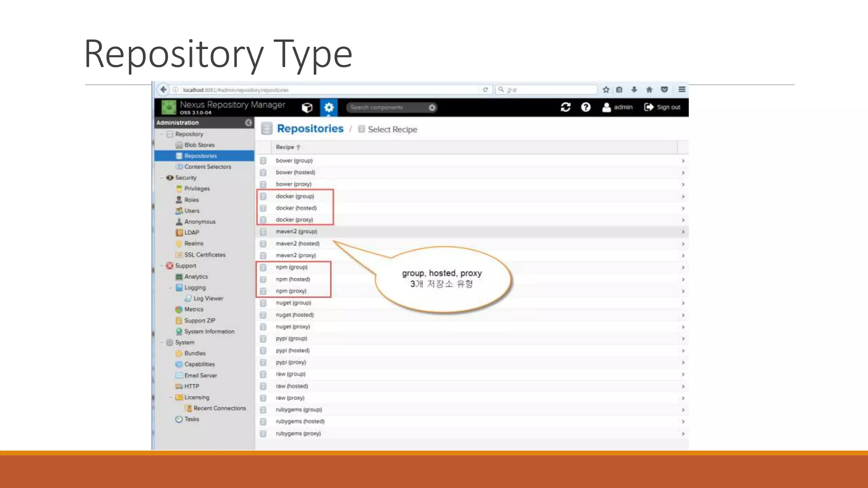This screenshot has width=868, height=488.
Task: Open browser downloads arrow icon
Action: pos(634,90)
